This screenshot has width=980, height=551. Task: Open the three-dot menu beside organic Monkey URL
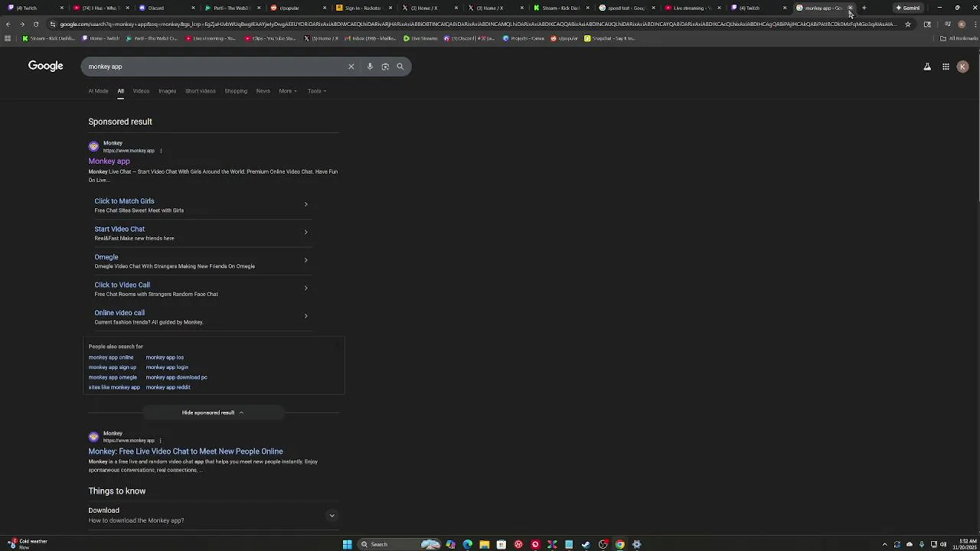click(161, 441)
